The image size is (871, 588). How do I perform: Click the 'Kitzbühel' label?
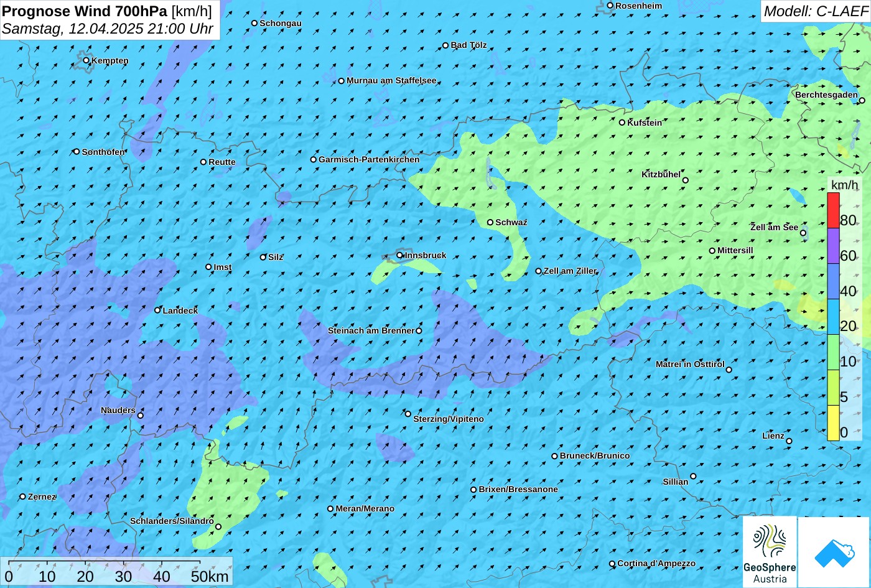pyautogui.click(x=661, y=174)
